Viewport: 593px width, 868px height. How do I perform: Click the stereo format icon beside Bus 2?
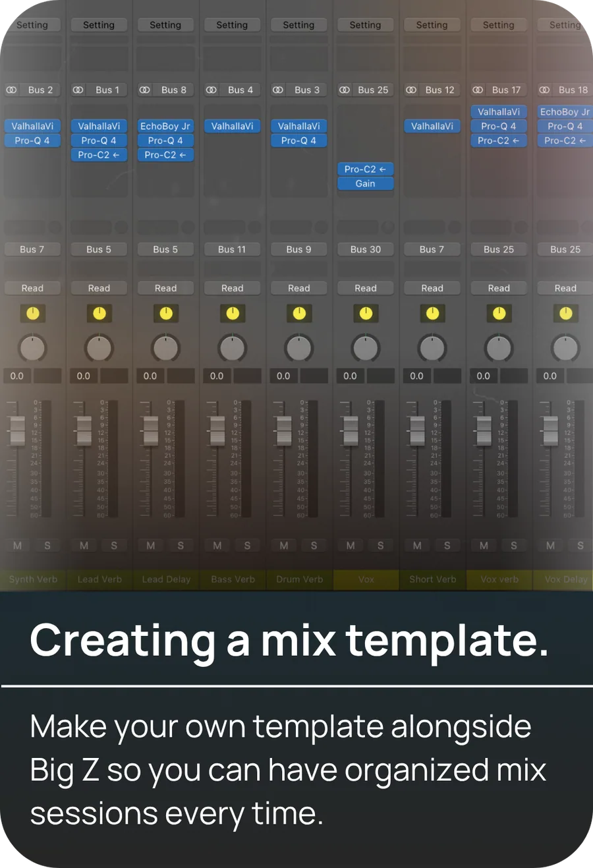tap(12, 90)
